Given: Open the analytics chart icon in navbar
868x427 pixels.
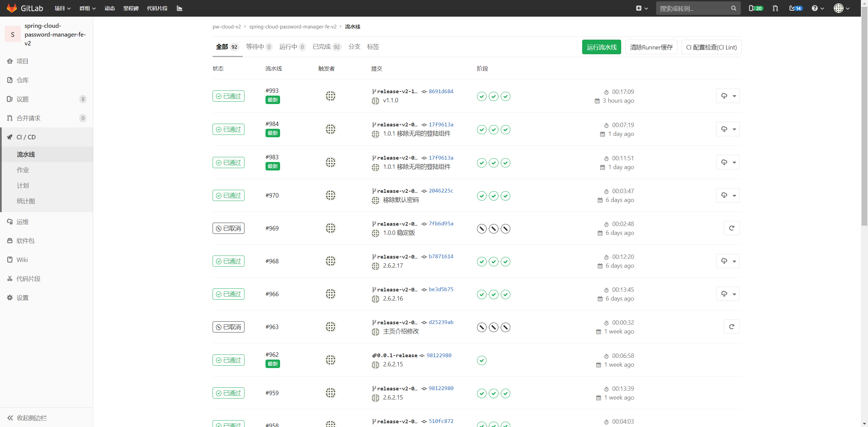Looking at the screenshot, I should click(180, 8).
